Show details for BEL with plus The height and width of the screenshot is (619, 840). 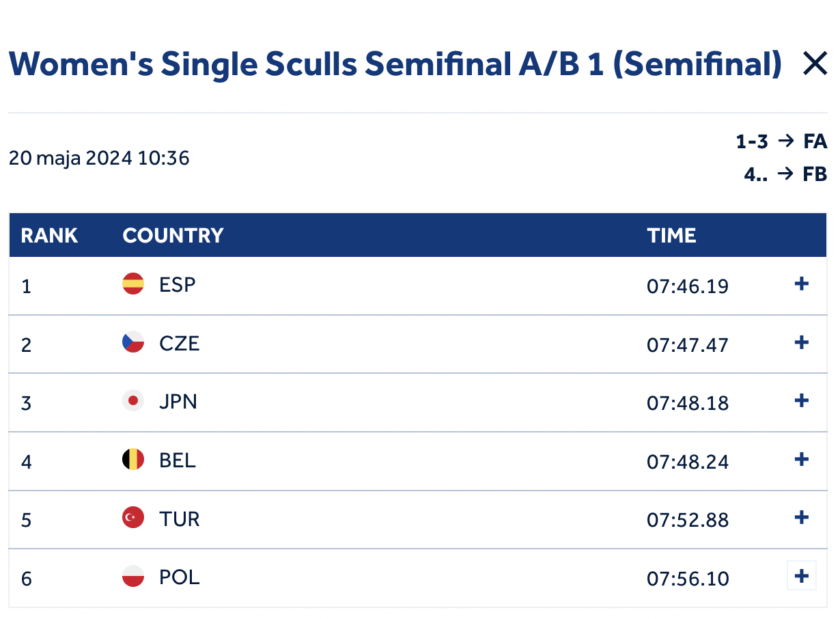(802, 460)
